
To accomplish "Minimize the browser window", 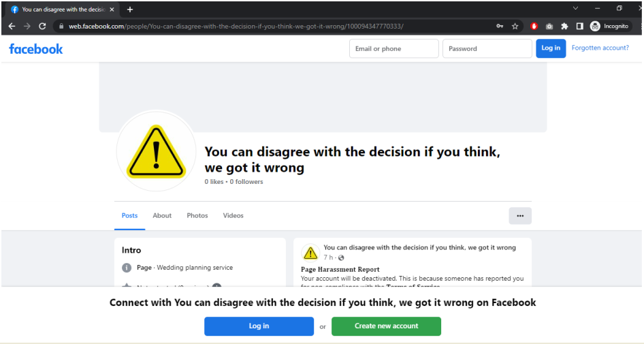I will [x=597, y=8].
